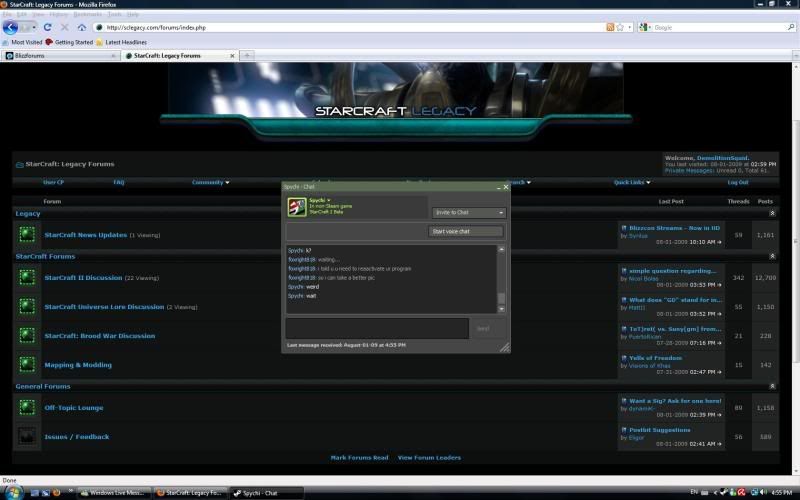The width and height of the screenshot is (800, 500).
Task: Open the Quick Links dropdown
Action: [x=632, y=183]
